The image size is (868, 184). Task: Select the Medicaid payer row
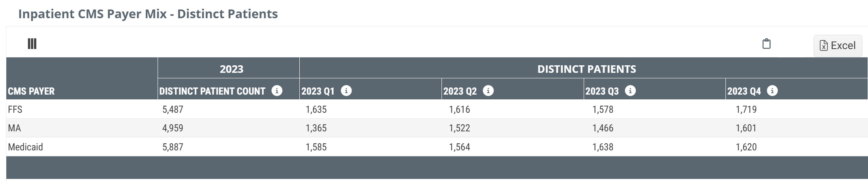pyautogui.click(x=25, y=147)
